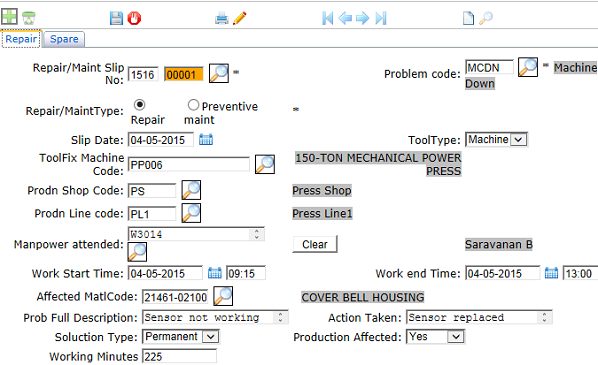Click the green plus Add New icon
The image size is (598, 365).
coord(9,17)
